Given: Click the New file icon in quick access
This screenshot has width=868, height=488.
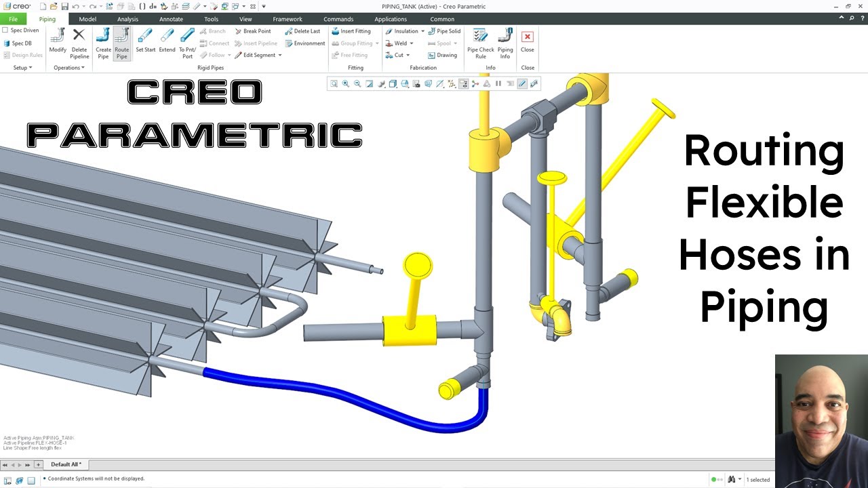Looking at the screenshot, I should [43, 6].
